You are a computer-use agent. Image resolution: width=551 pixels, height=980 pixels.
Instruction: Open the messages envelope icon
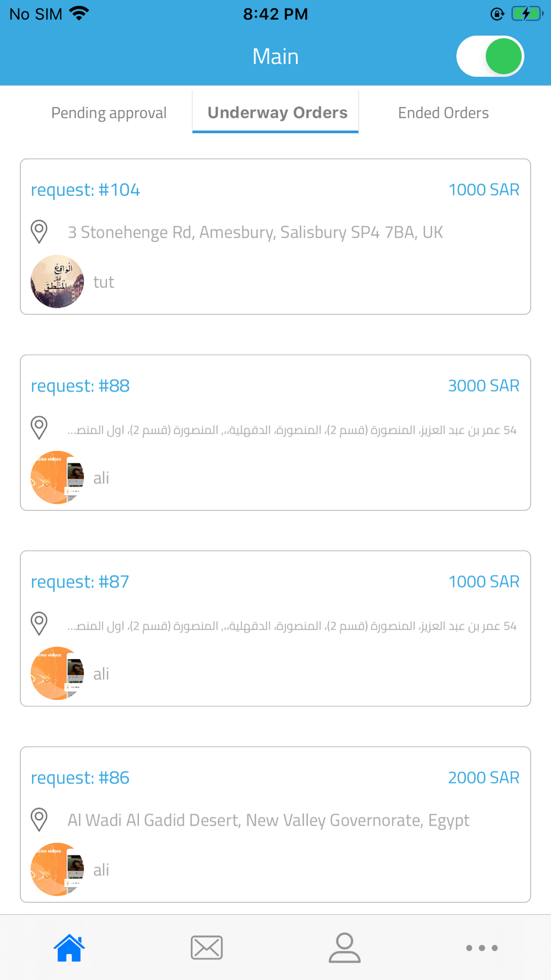pyautogui.click(x=207, y=947)
